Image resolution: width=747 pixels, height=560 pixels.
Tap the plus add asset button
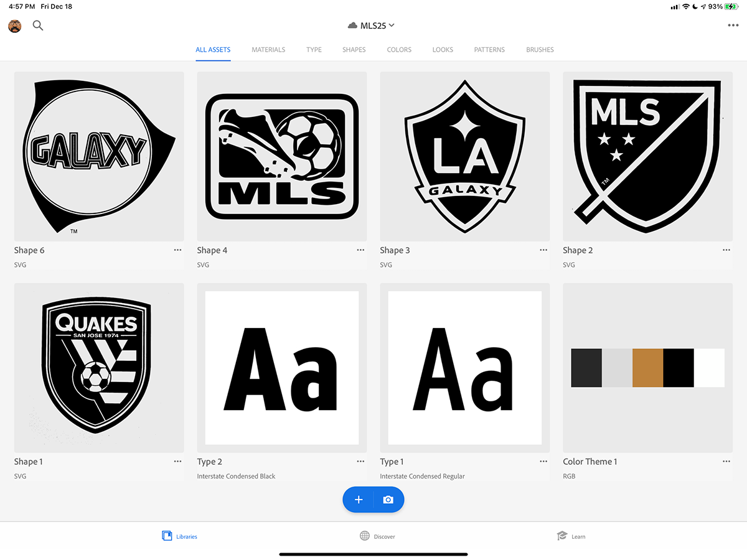point(359,500)
